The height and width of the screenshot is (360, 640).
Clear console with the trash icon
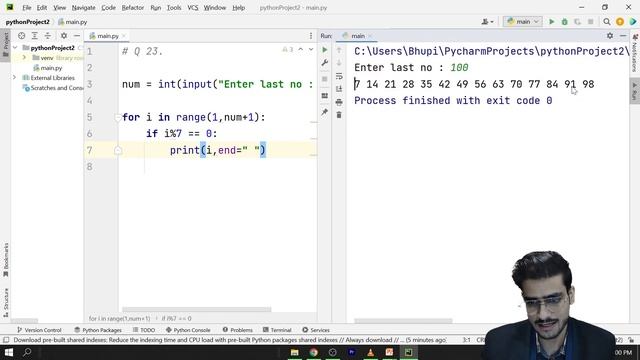[x=339, y=115]
